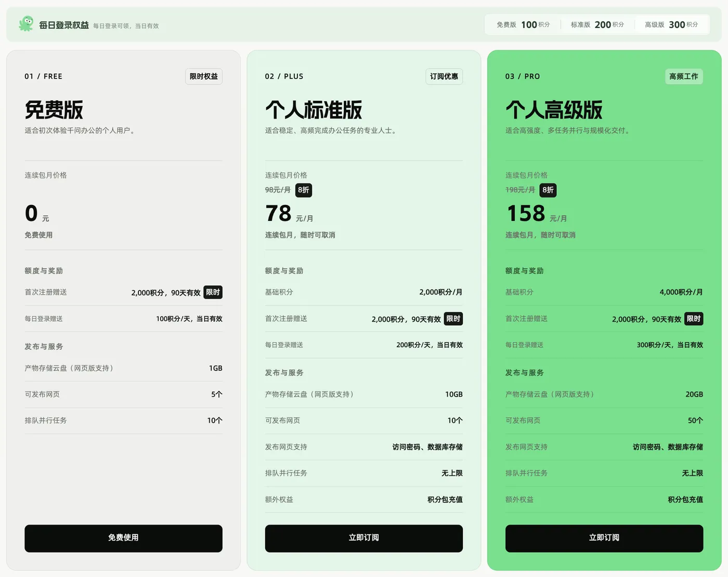The height and width of the screenshot is (577, 728).
Task: Click 5个 可发布网页 value in free plan
Action: (217, 395)
